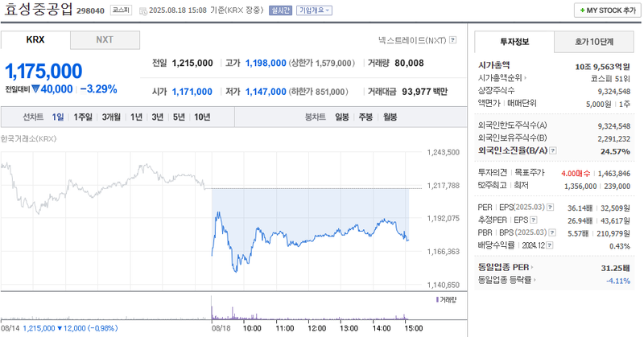Click the 시가 value 1,171,000
This screenshot has width=644, height=337.
192,92
